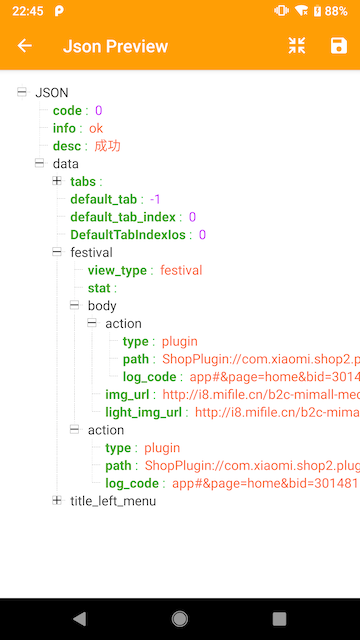Tap the Android home navigation button
The width and height of the screenshot is (360, 640).
180,619
